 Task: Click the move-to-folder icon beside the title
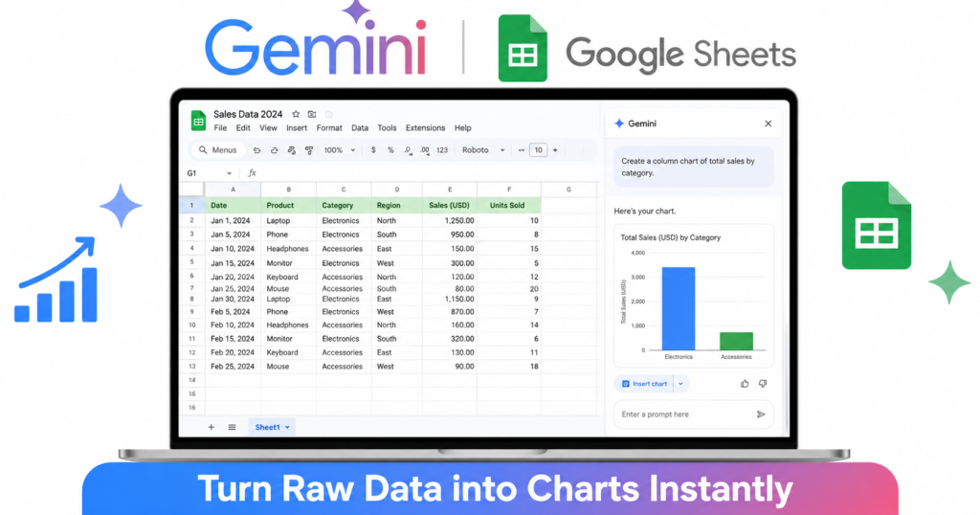click(x=312, y=114)
